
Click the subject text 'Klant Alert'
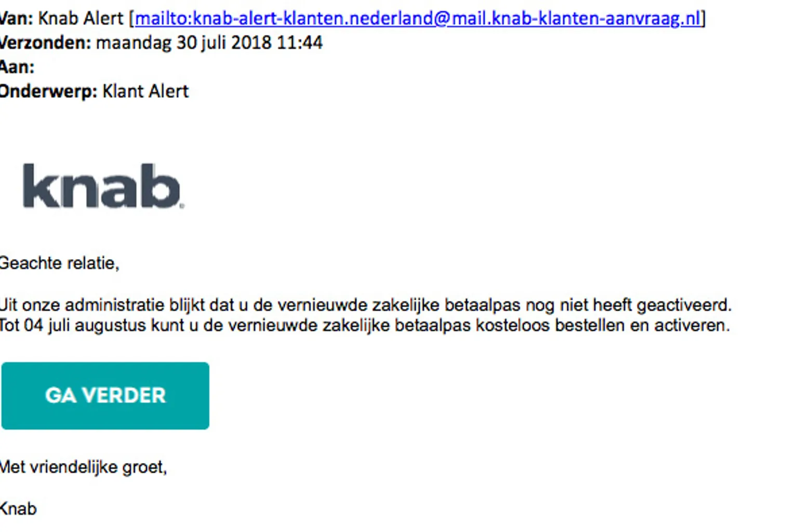pyautogui.click(x=145, y=91)
